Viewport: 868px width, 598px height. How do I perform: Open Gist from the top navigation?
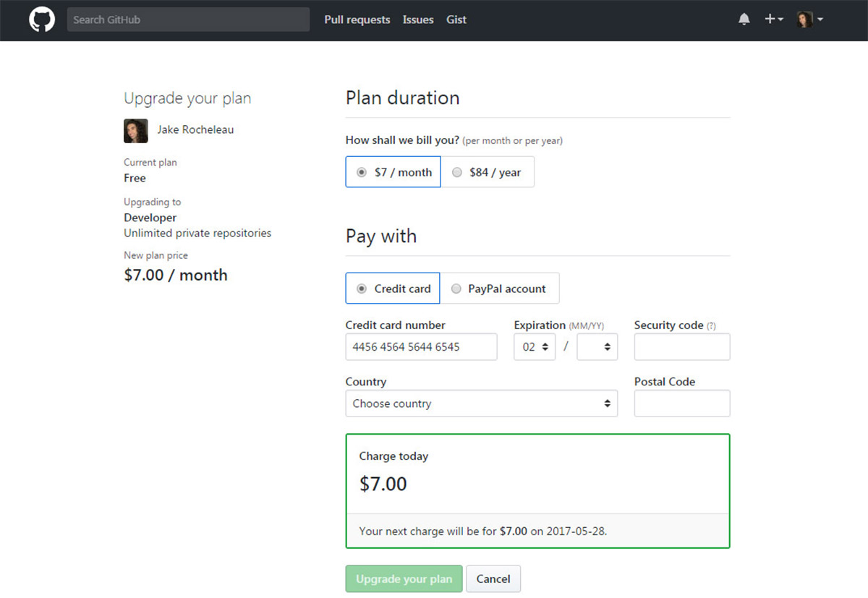tap(456, 20)
